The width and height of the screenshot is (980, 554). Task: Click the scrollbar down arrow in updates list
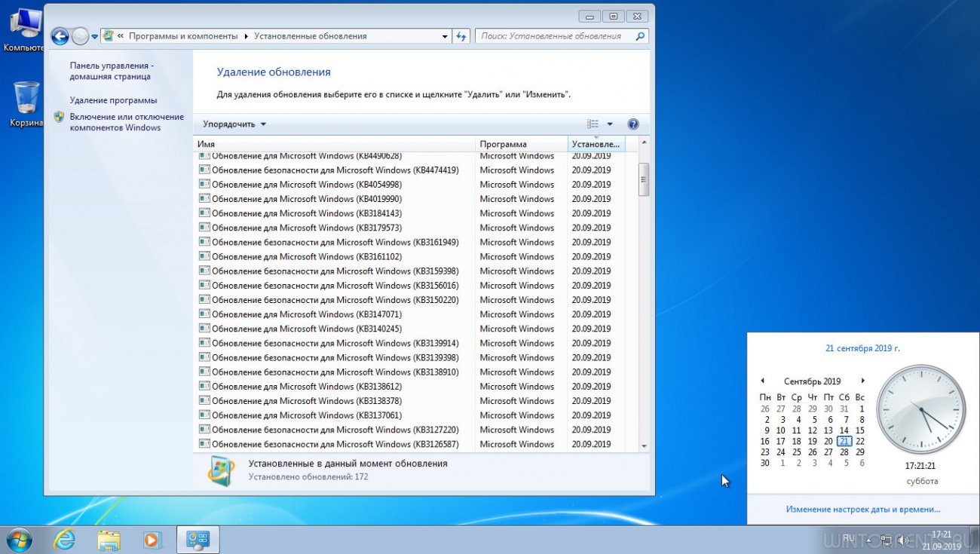[644, 446]
